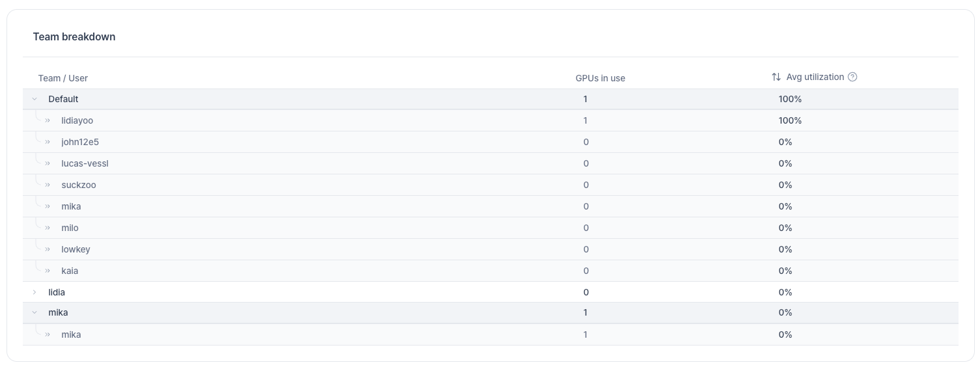The image size is (980, 367).
Task: Open the Avg utilization help icon
Action: [x=852, y=77]
